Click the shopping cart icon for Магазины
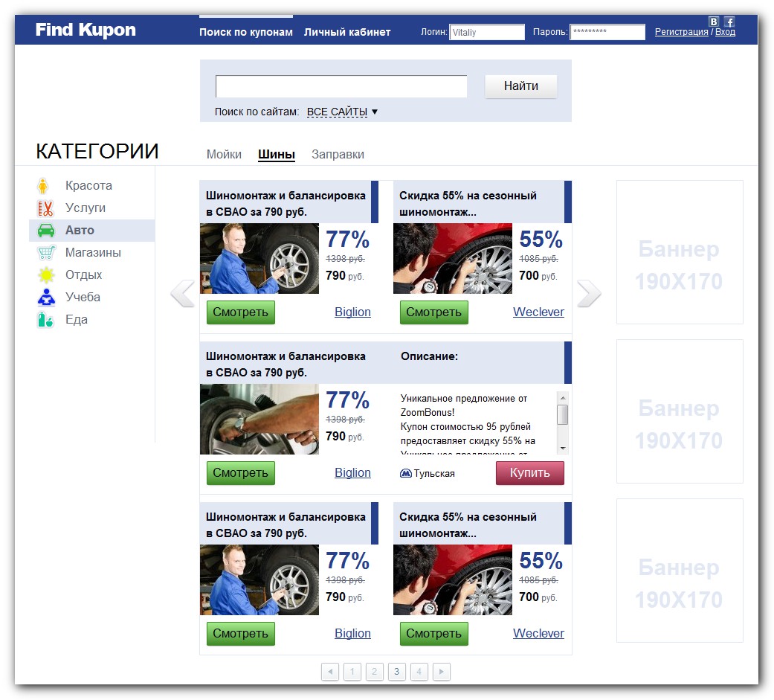The height and width of the screenshot is (700, 774). tap(46, 252)
